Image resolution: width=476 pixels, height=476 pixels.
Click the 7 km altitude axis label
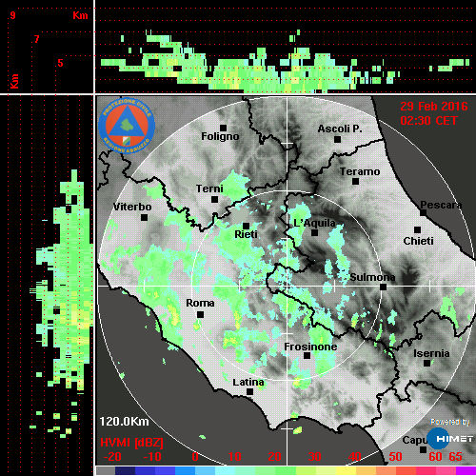[x=37, y=39]
